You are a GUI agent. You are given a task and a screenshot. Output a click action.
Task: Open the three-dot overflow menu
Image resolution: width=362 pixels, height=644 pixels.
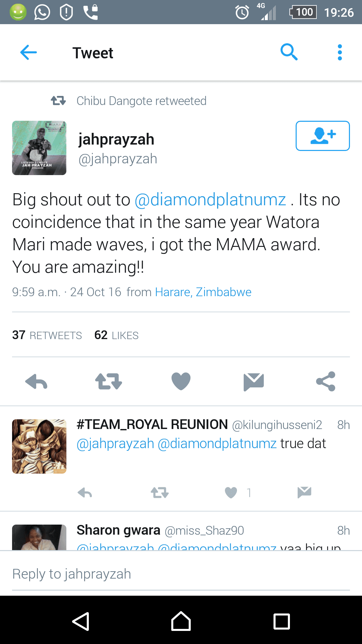[340, 52]
